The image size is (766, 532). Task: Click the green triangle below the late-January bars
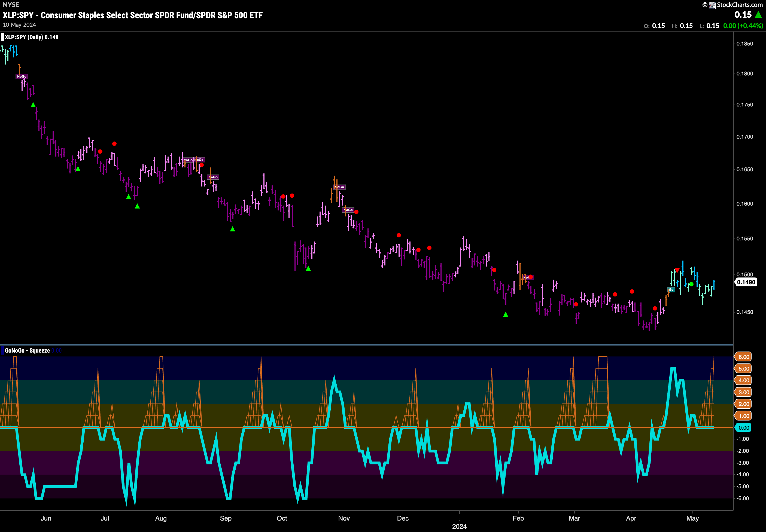click(506, 314)
